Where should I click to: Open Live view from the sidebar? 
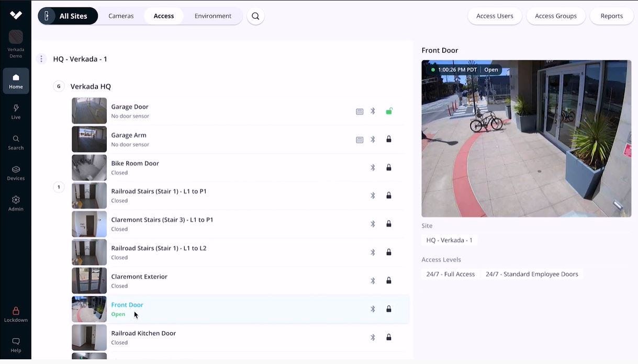pos(16,111)
